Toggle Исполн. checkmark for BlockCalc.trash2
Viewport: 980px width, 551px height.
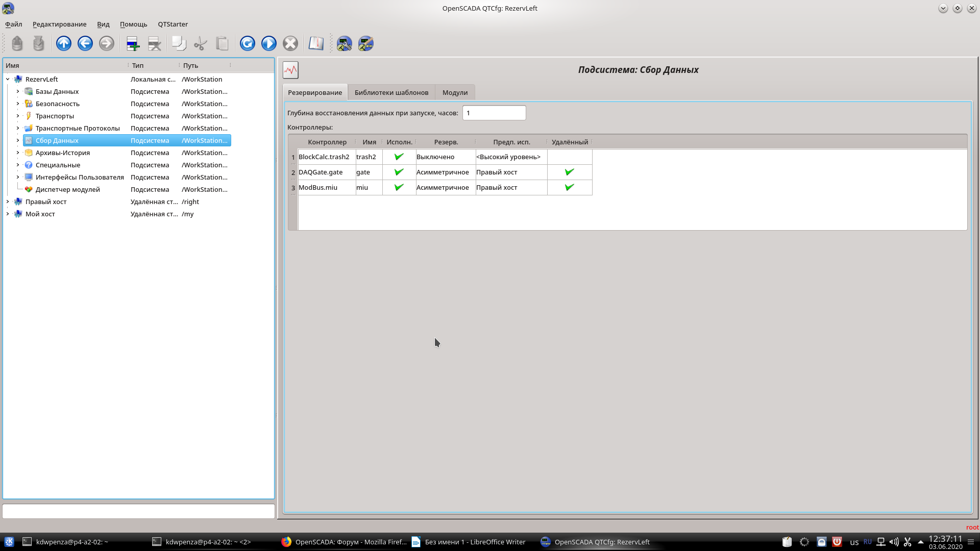coord(399,157)
